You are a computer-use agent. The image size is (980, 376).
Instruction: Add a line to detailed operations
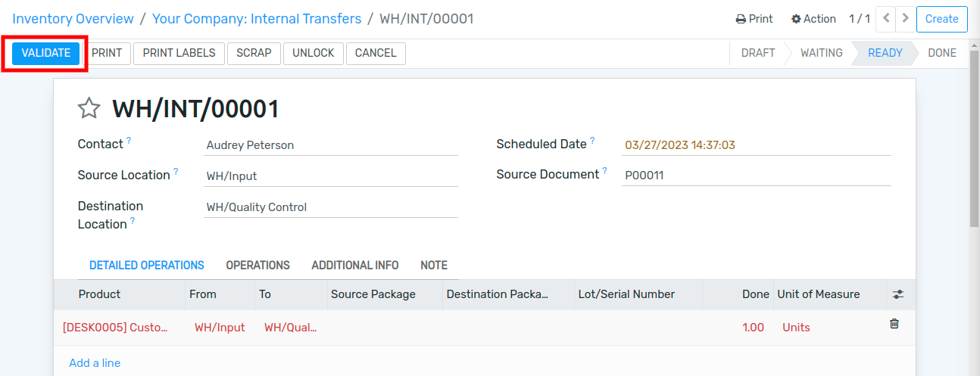(x=95, y=363)
